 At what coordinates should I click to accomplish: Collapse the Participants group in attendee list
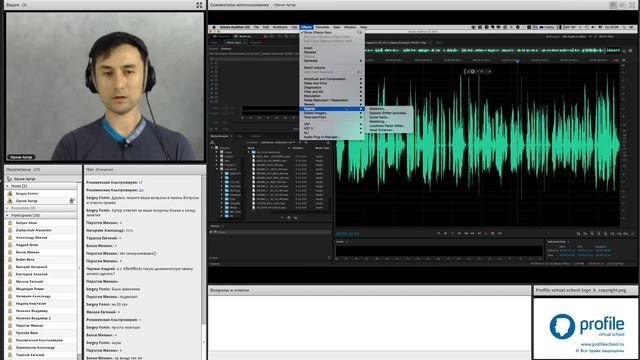7,216
